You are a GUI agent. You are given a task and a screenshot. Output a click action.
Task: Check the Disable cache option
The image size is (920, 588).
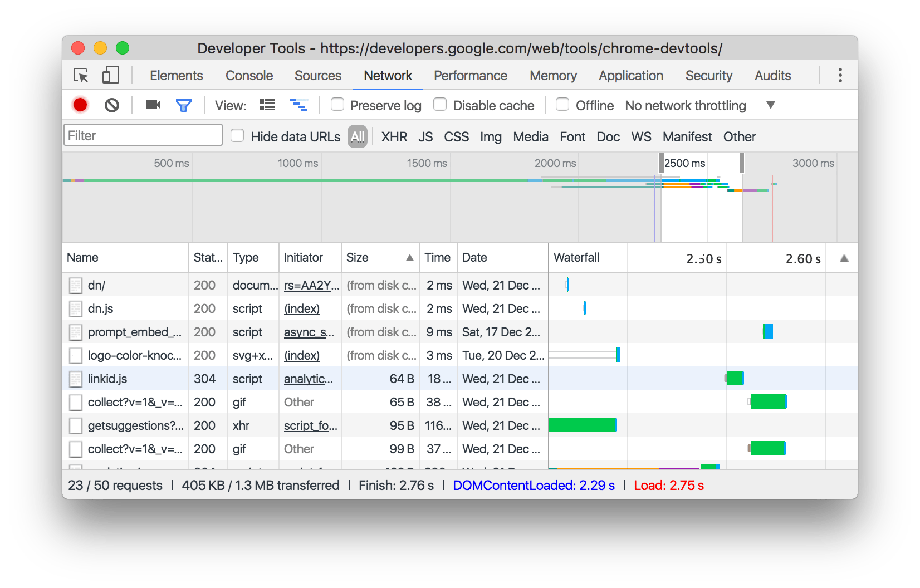(440, 105)
